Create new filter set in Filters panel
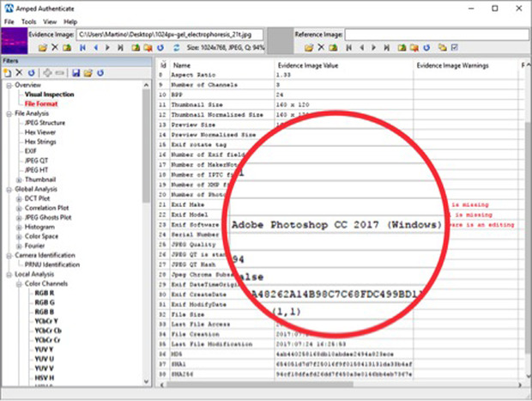The width and height of the screenshot is (532, 401). [7, 73]
